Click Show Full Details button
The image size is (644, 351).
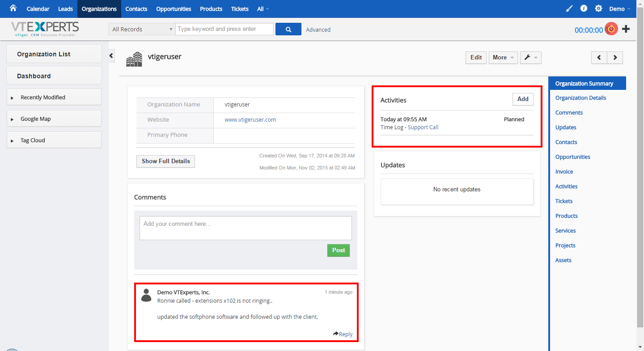(x=166, y=161)
